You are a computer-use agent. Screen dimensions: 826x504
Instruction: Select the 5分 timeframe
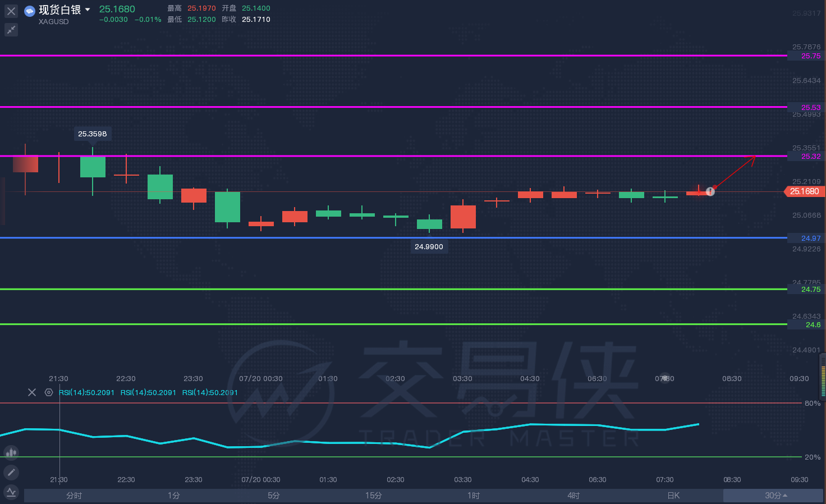tap(274, 496)
